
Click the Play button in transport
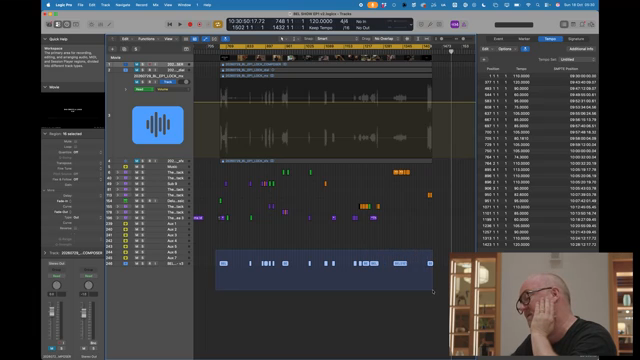click(x=180, y=24)
